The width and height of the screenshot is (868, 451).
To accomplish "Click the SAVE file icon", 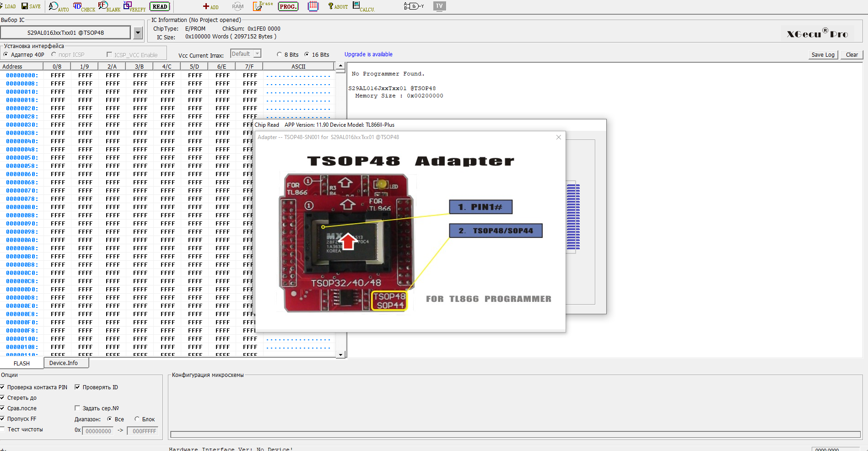I will coord(31,6).
